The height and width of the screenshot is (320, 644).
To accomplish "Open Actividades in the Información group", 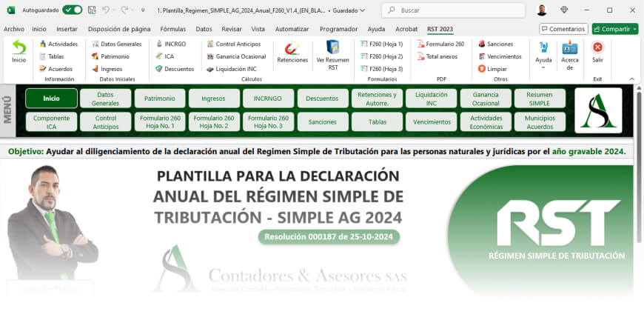I will pyautogui.click(x=58, y=44).
